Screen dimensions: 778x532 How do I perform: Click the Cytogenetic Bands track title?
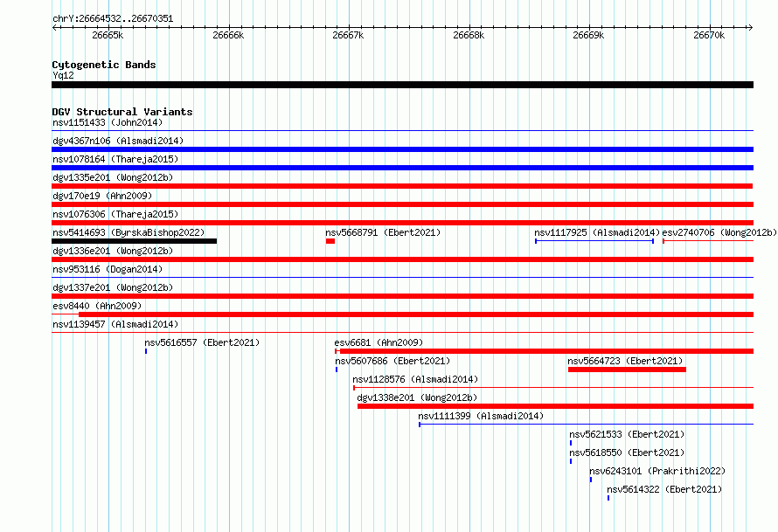coord(104,65)
